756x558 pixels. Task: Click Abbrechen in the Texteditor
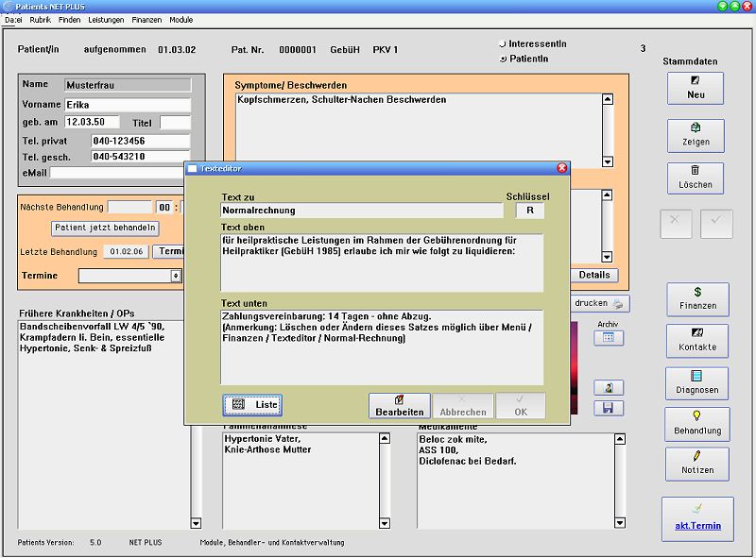pos(463,405)
